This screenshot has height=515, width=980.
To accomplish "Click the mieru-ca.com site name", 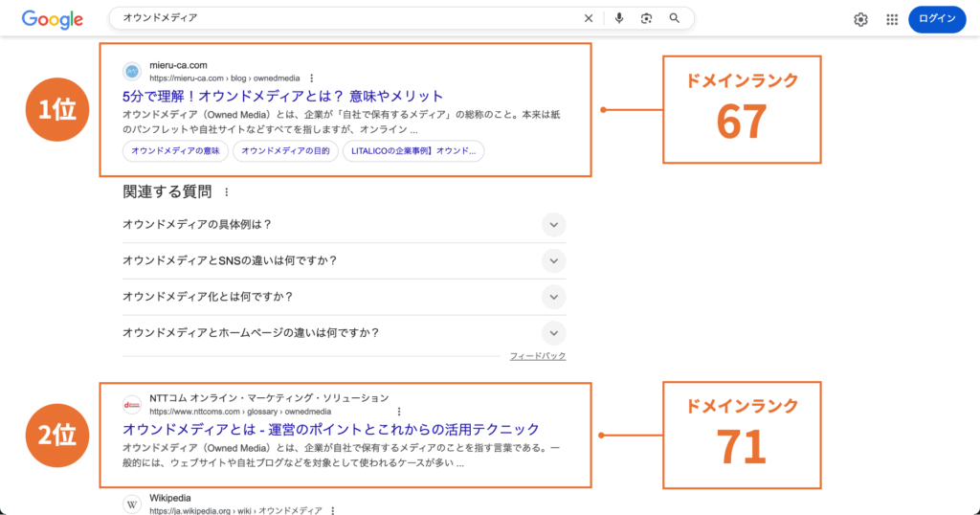I will (x=178, y=65).
